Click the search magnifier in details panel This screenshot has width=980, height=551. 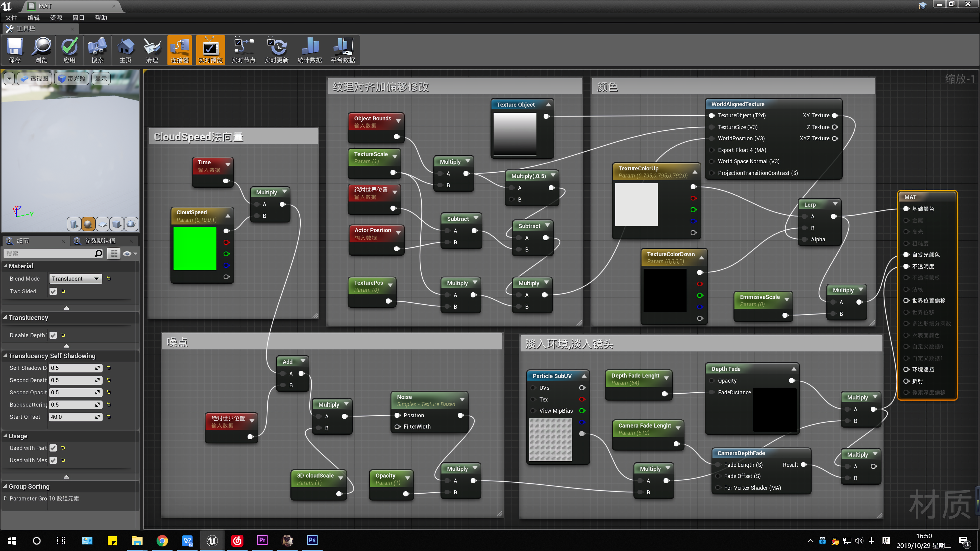(x=98, y=254)
